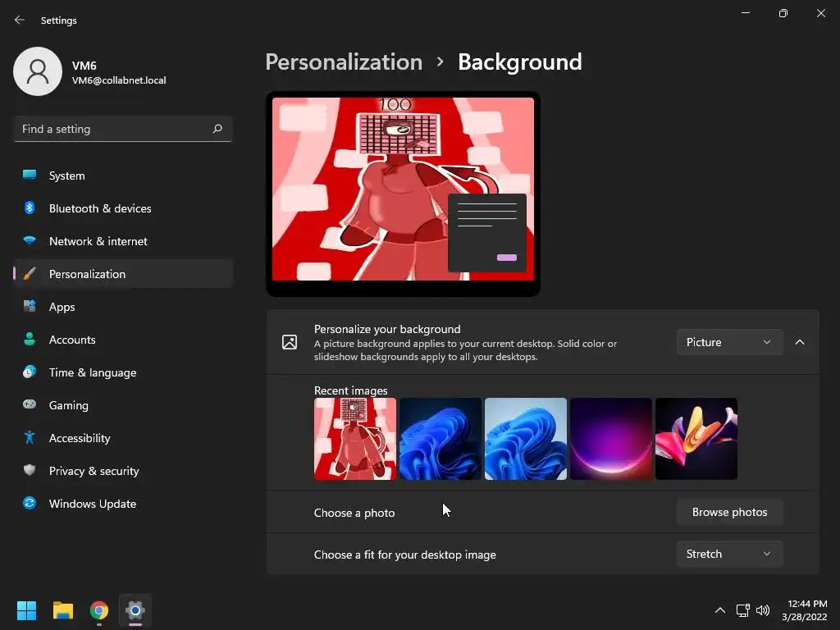Select the red cartoon character recent image
This screenshot has width=840, height=630.
tap(355, 439)
